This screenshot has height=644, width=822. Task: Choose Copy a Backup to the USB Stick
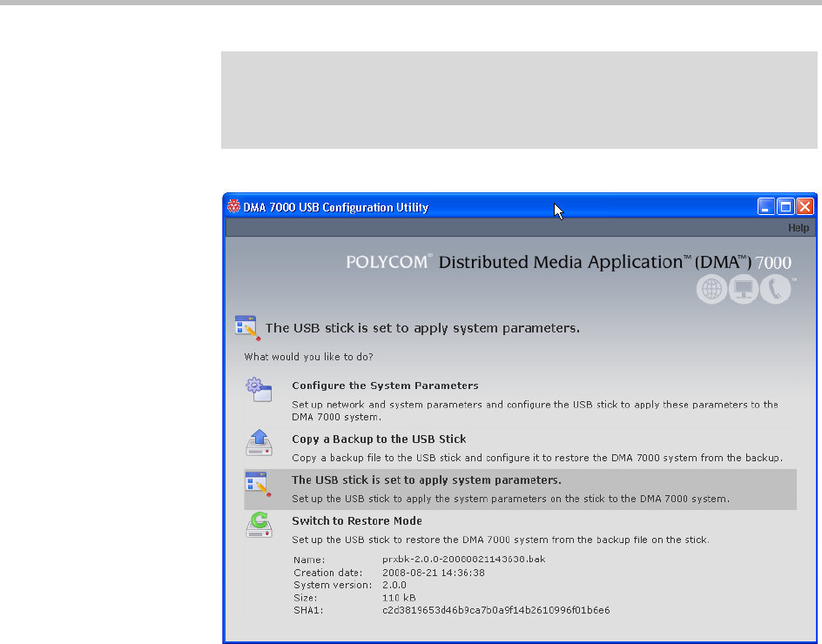coord(379,439)
